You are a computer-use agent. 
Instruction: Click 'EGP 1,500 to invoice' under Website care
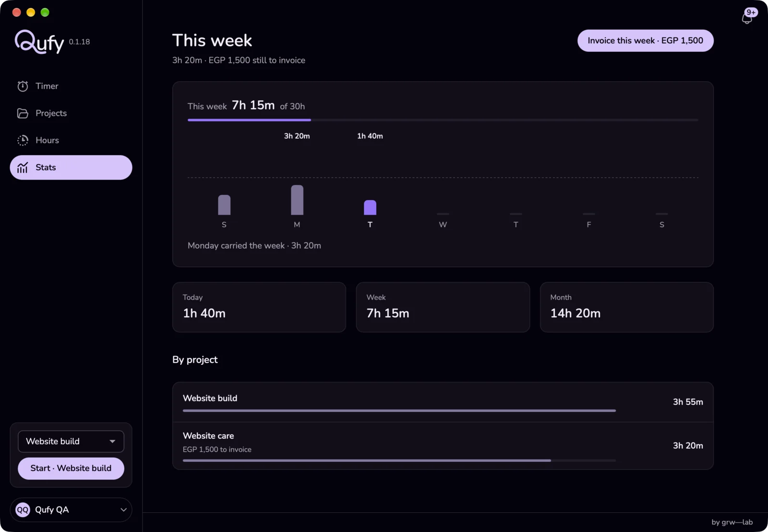tap(217, 450)
